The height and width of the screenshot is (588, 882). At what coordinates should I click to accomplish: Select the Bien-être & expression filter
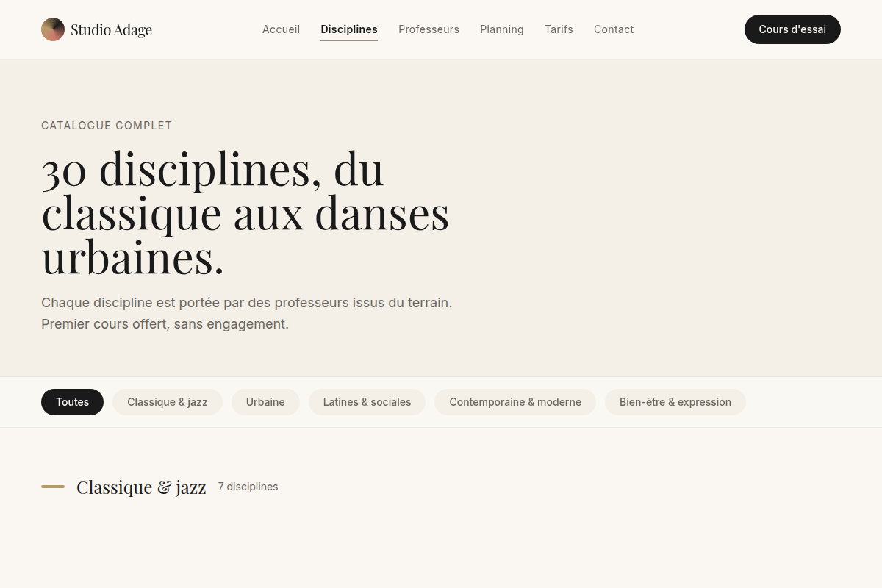point(675,402)
